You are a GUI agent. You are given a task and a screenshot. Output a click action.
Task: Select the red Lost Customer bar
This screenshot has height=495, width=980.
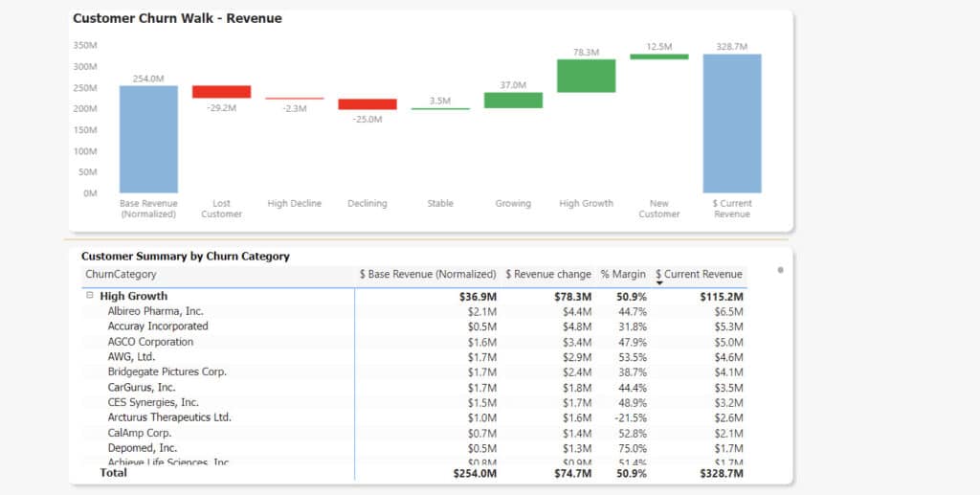(221, 92)
